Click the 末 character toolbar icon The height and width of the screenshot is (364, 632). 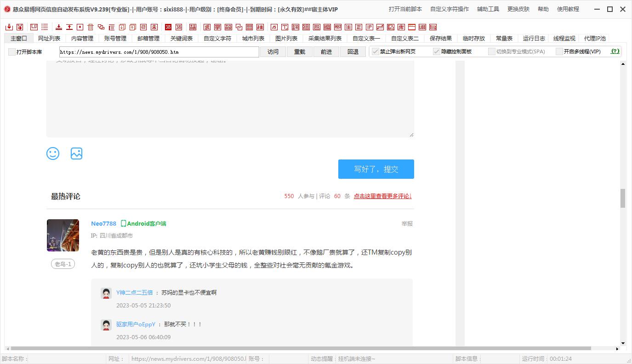pyautogui.click(x=154, y=27)
